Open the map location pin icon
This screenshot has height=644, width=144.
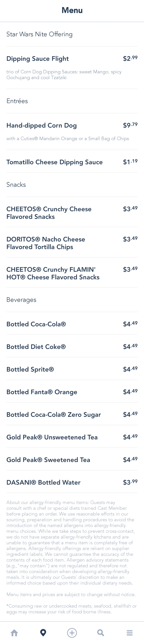click(43, 633)
